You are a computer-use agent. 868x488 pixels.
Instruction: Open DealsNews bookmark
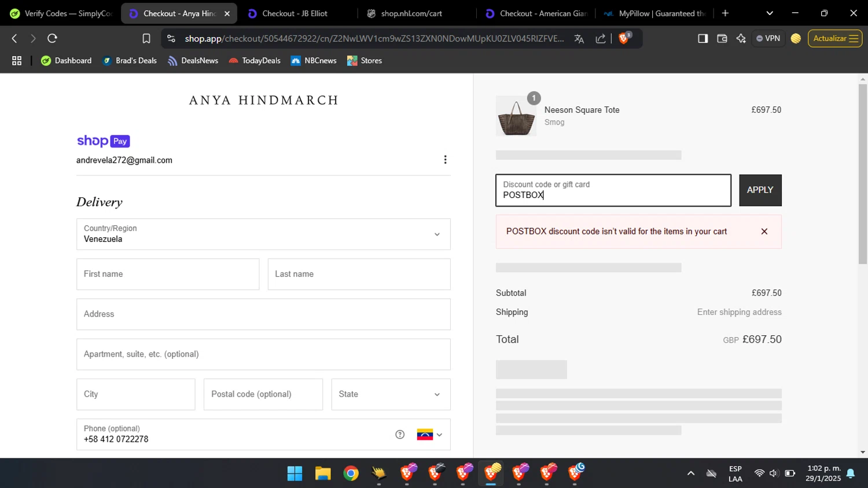pyautogui.click(x=193, y=61)
